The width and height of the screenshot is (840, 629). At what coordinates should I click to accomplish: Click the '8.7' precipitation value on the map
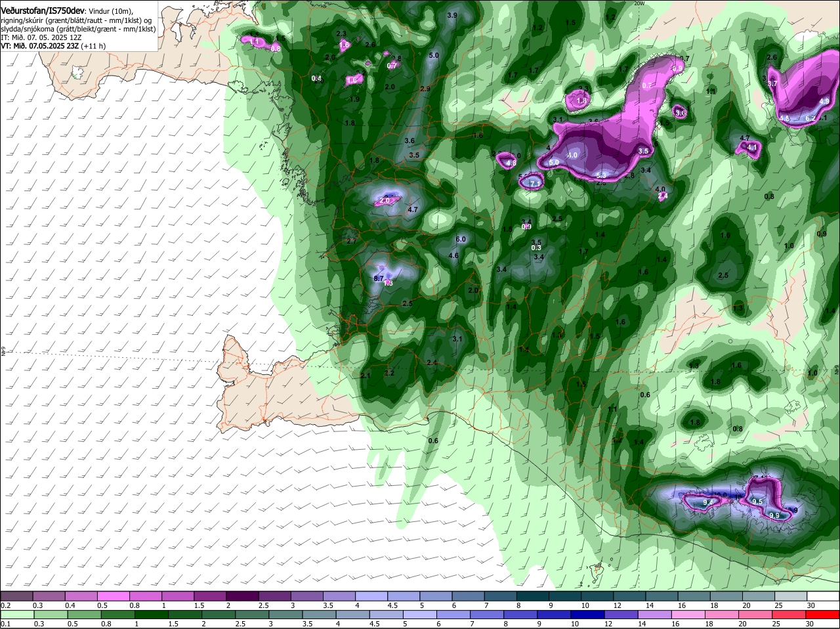click(379, 279)
